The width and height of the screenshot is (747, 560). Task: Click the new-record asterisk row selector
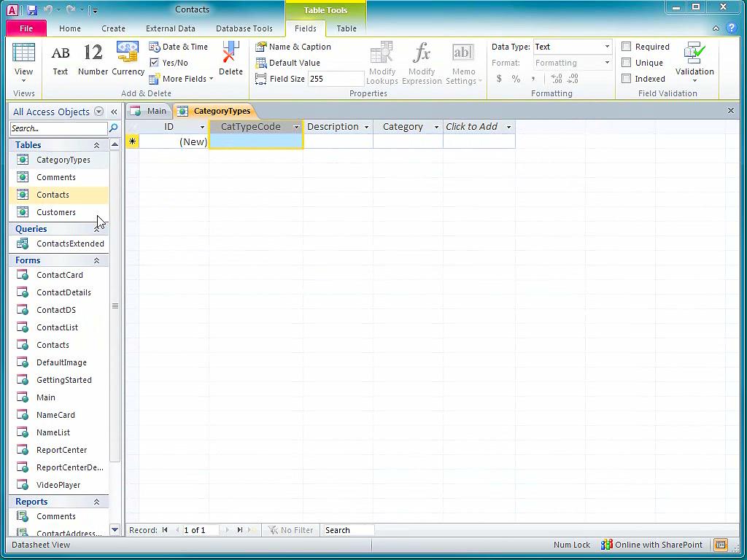133,141
